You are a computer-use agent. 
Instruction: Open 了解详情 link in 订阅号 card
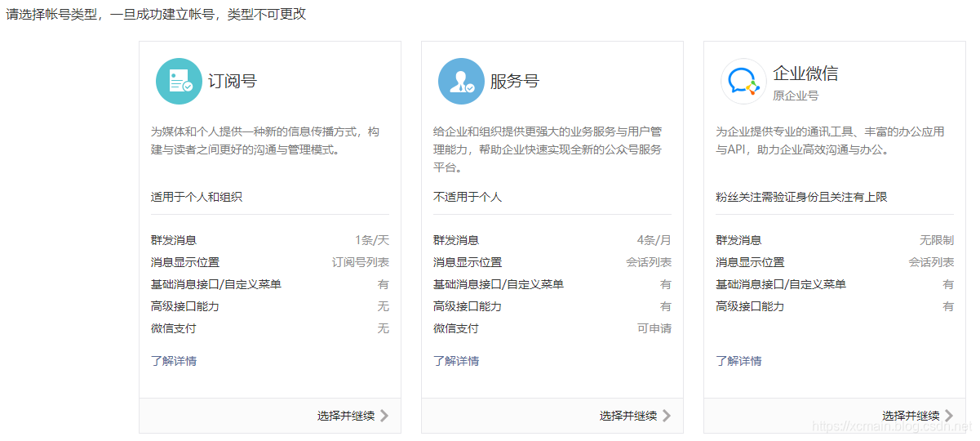click(x=174, y=360)
